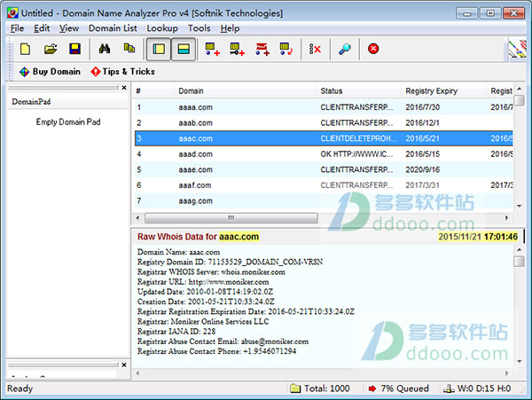Save with the floppy disk icon
This screenshot has width=532, height=400.
pos(74,49)
